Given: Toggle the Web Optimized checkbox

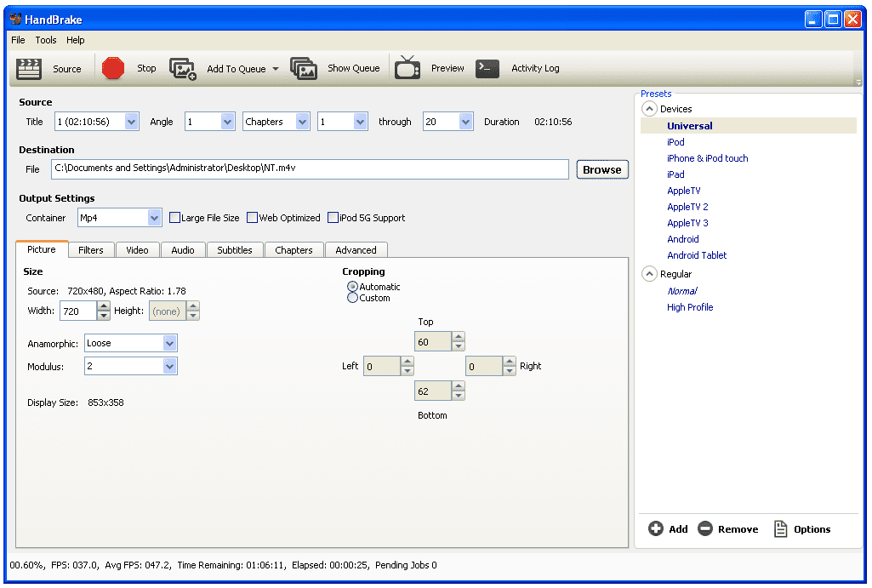Looking at the screenshot, I should (x=252, y=218).
